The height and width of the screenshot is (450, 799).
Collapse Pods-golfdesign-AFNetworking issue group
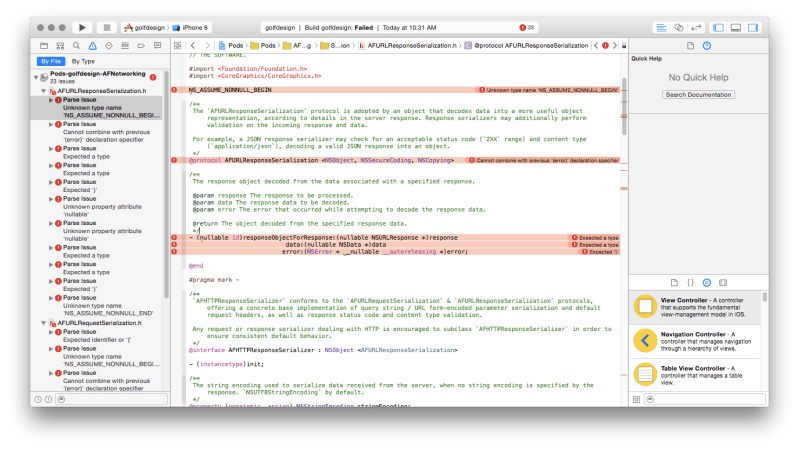[36, 77]
